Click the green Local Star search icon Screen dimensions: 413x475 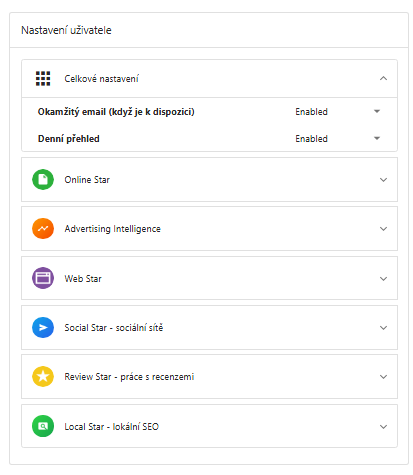pyautogui.click(x=43, y=426)
